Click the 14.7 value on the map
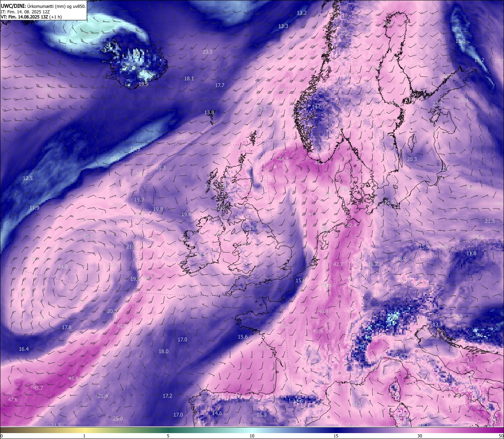This screenshot has height=439, width=504. [401, 356]
